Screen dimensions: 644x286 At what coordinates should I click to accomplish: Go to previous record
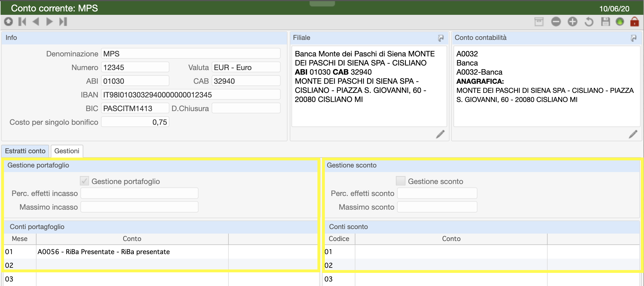point(36,22)
